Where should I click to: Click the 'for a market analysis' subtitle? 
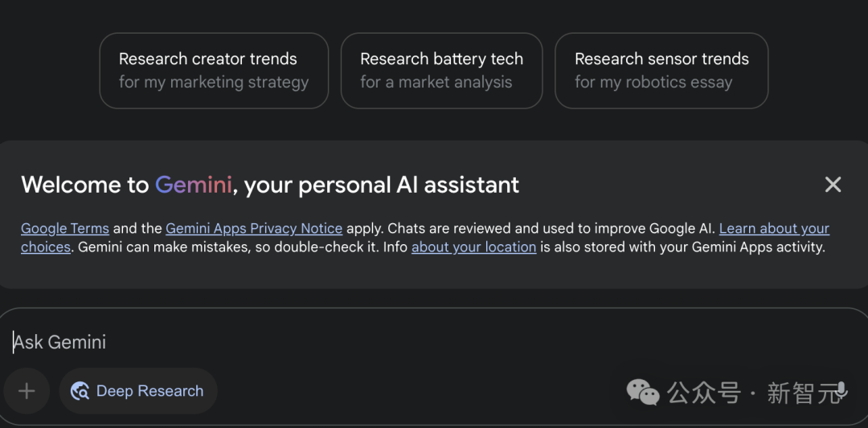[x=436, y=83]
